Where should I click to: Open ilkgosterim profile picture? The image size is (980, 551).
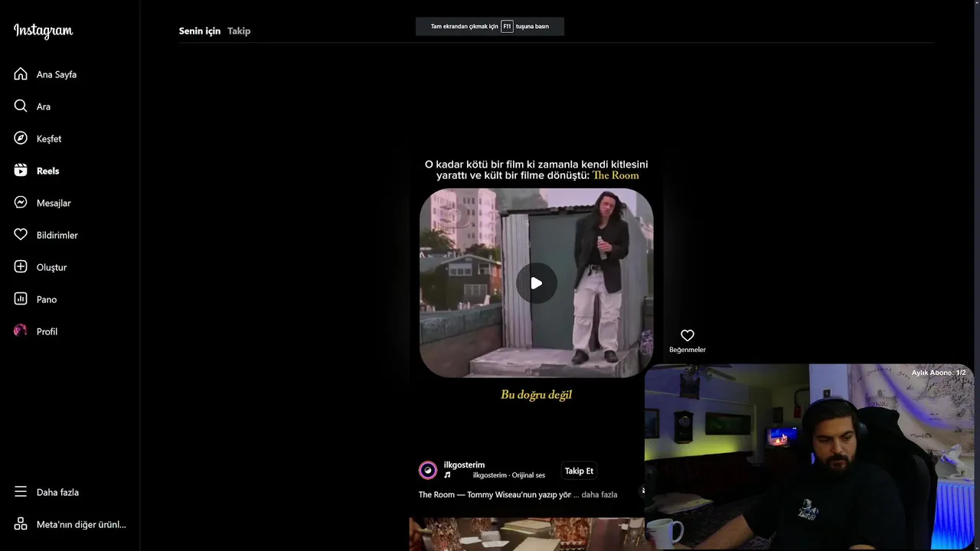tap(428, 470)
